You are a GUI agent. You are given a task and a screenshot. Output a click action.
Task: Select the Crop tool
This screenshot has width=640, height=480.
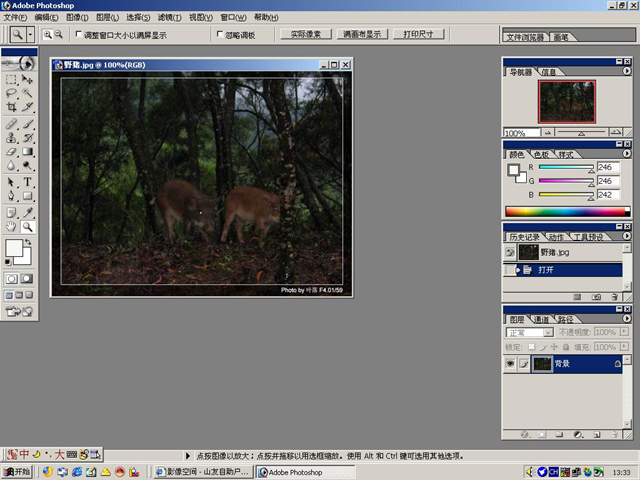coord(11,107)
